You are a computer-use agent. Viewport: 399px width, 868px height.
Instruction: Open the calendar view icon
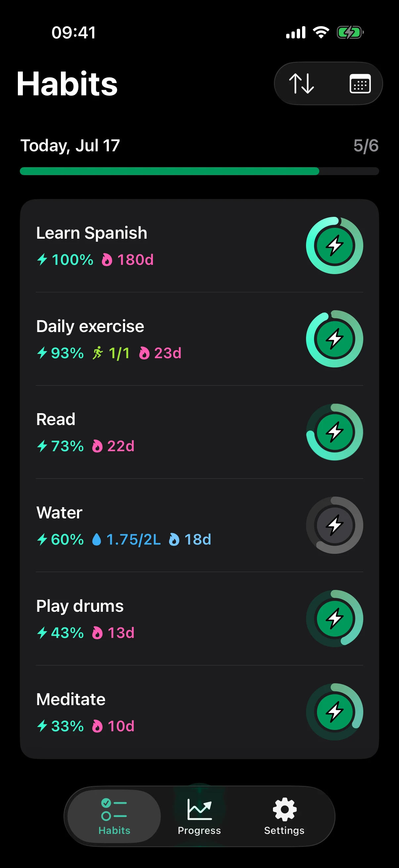(x=360, y=83)
